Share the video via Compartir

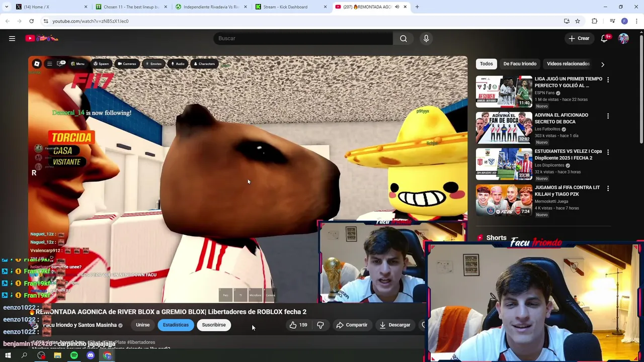[352, 325]
